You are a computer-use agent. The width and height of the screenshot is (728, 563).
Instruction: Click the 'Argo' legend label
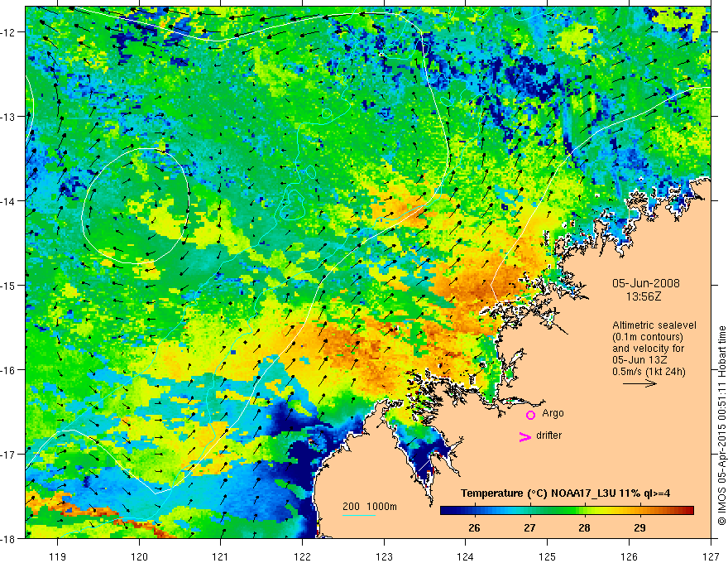[553, 413]
